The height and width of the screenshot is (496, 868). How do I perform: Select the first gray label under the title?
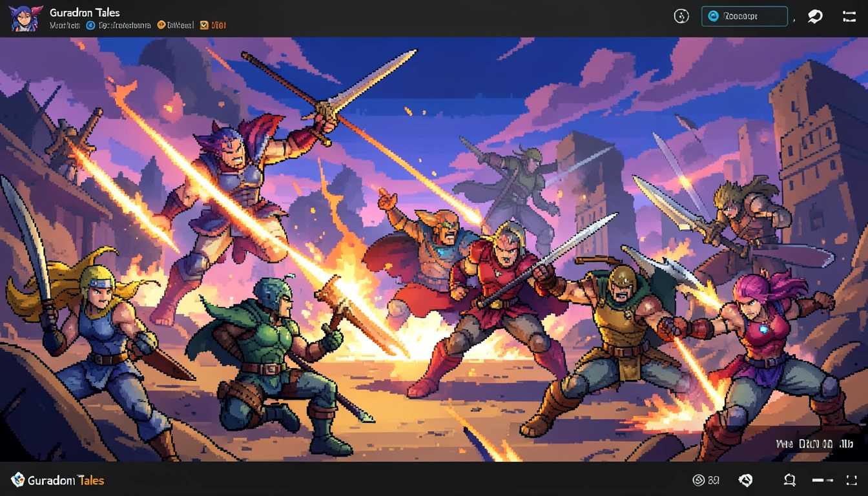coord(65,26)
